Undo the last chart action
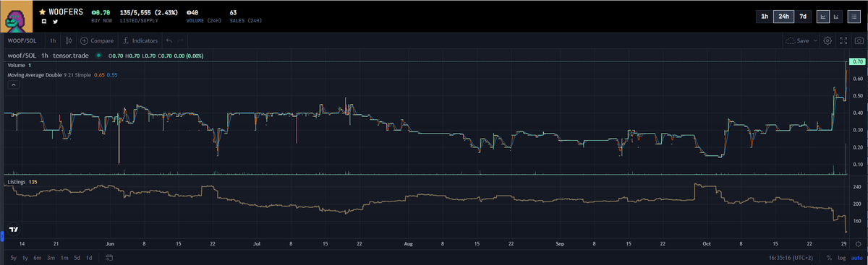The height and width of the screenshot is (265, 868). coord(169,41)
